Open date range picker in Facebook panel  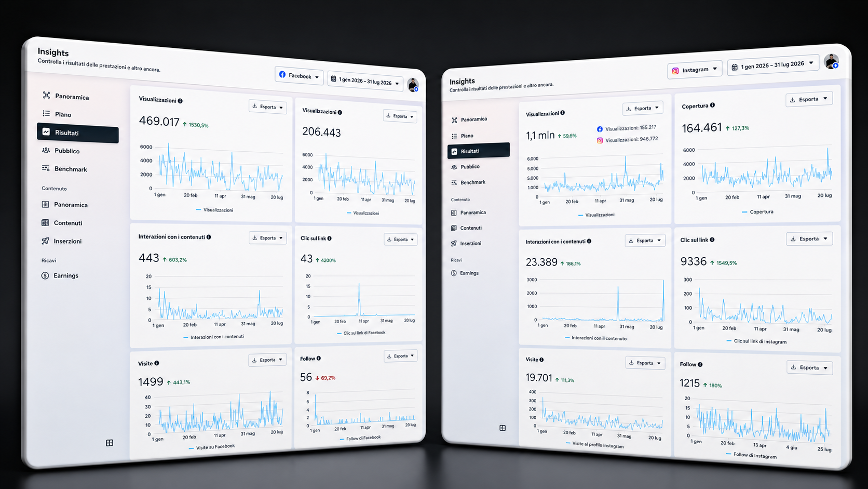coord(365,81)
